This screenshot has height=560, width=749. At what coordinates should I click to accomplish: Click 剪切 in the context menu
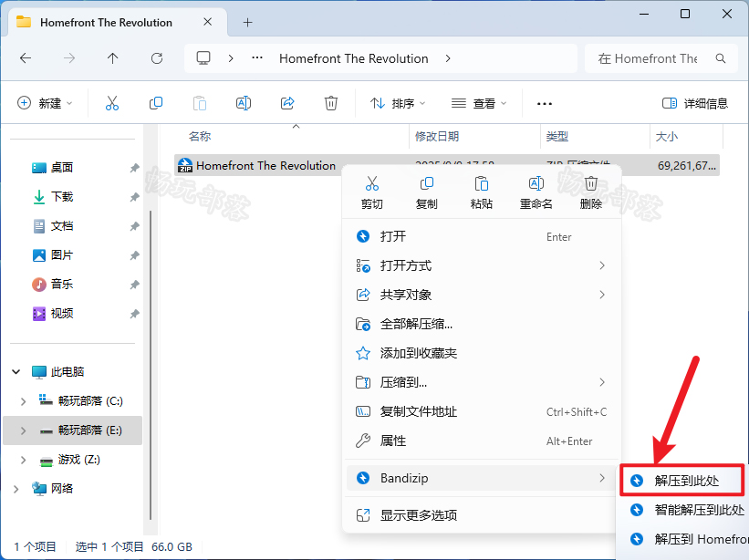(x=372, y=192)
